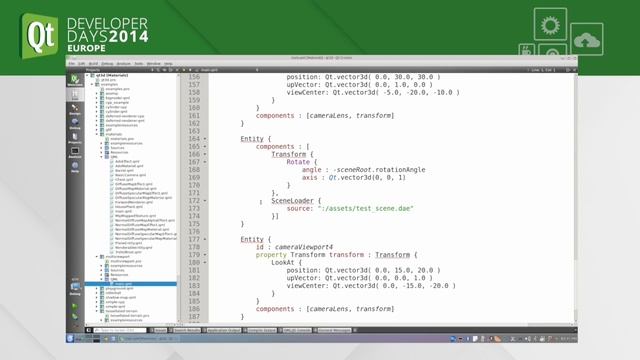Open the Help menu

click(x=168, y=64)
